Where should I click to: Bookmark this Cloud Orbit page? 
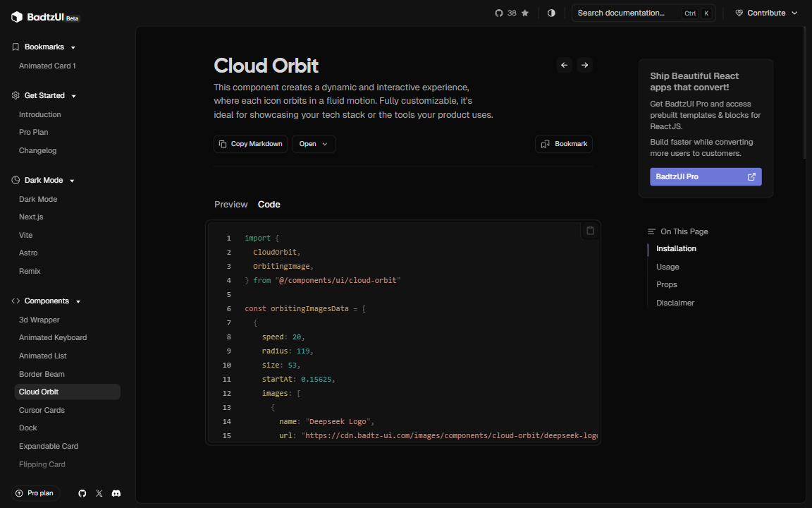pos(563,144)
